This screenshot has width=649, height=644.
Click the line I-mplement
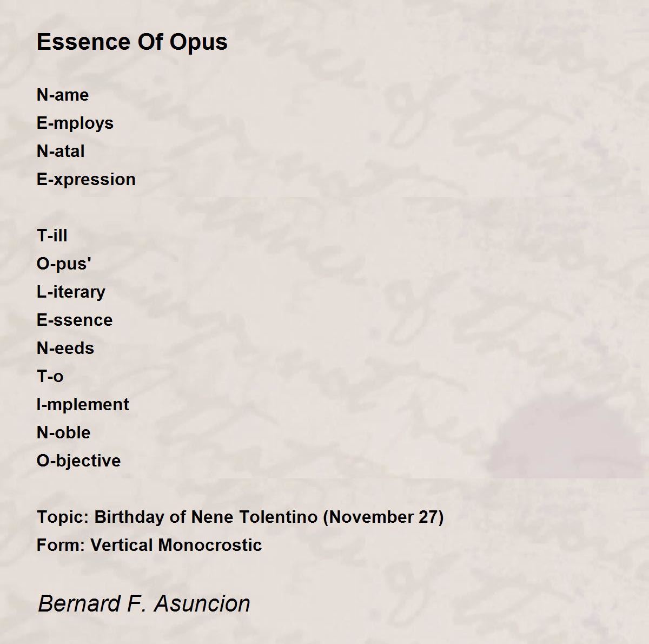(x=83, y=405)
